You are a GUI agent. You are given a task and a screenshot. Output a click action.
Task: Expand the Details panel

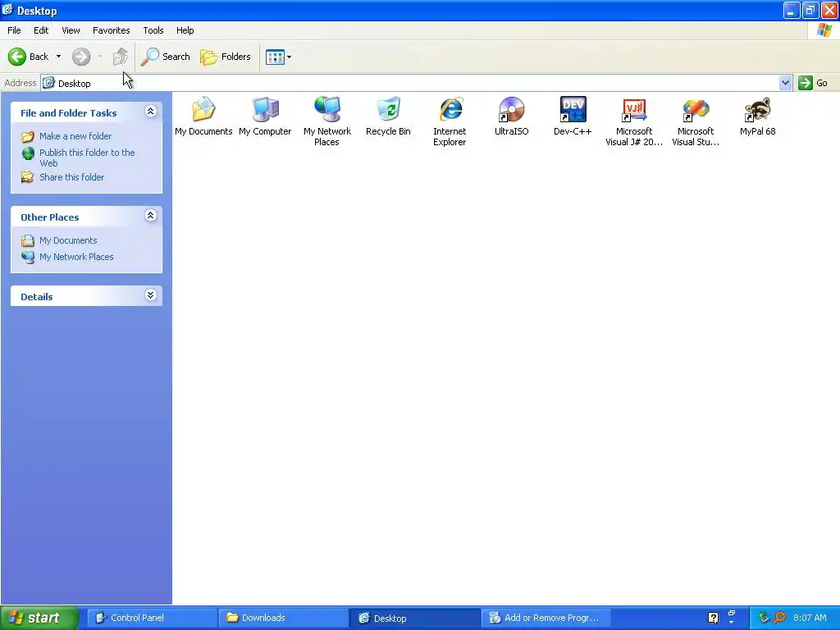click(x=151, y=295)
